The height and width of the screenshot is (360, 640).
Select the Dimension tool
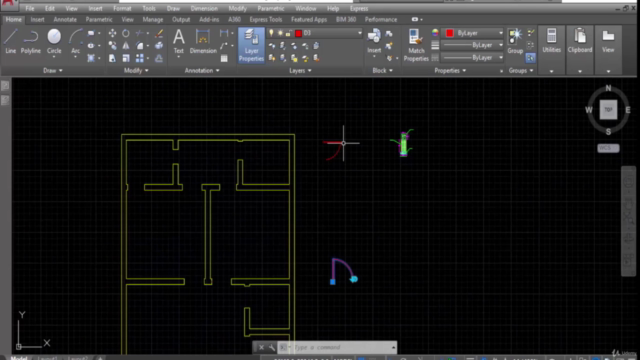pyautogui.click(x=203, y=41)
